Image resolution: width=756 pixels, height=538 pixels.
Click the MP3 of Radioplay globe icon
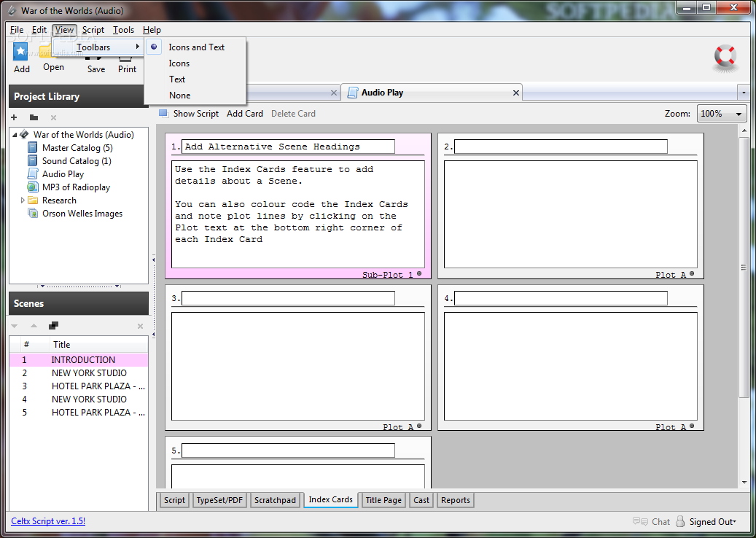pos(32,187)
